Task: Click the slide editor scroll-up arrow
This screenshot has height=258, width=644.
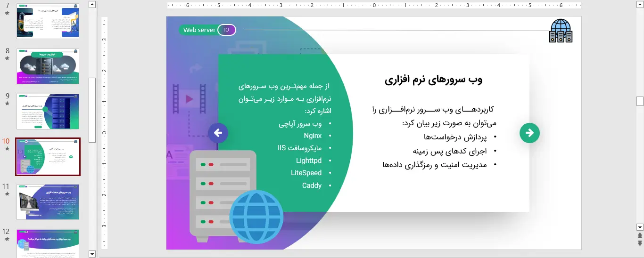Action: point(640,4)
